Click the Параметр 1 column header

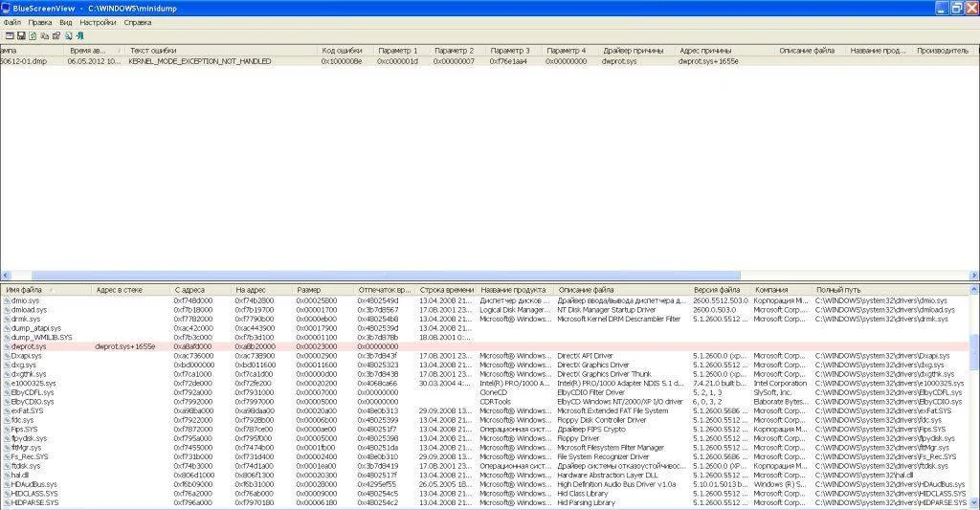[401, 50]
